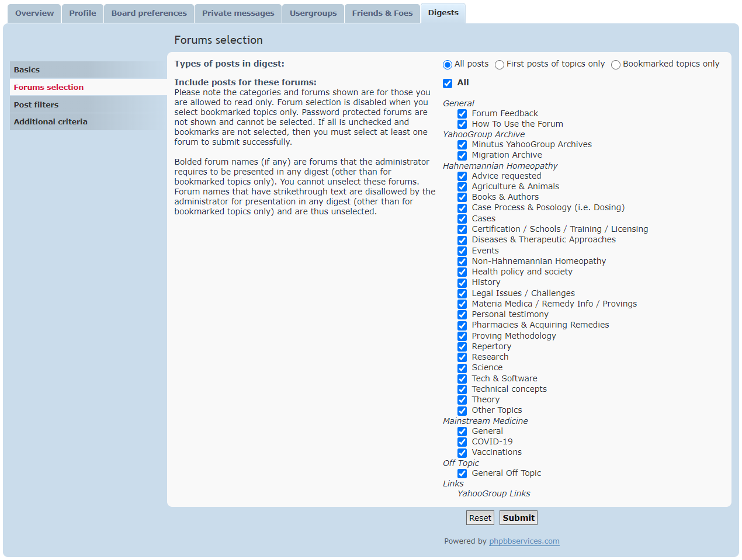Uncheck the Other Topics checkbox
Viewport: 742px width, 560px height.
pos(462,411)
